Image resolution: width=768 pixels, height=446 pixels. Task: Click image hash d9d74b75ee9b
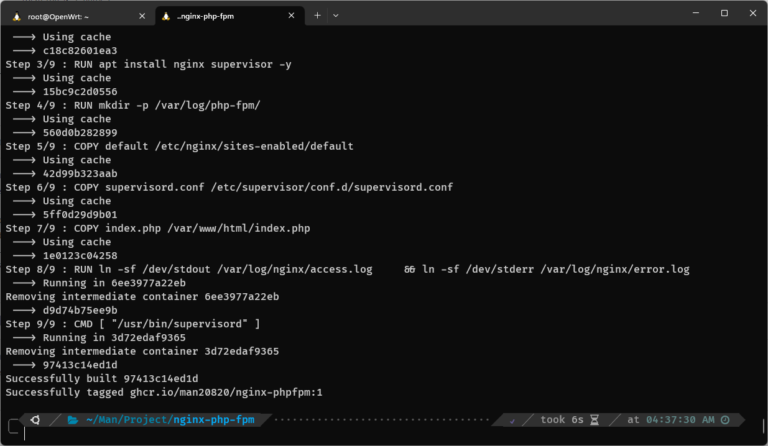pyautogui.click(x=80, y=310)
